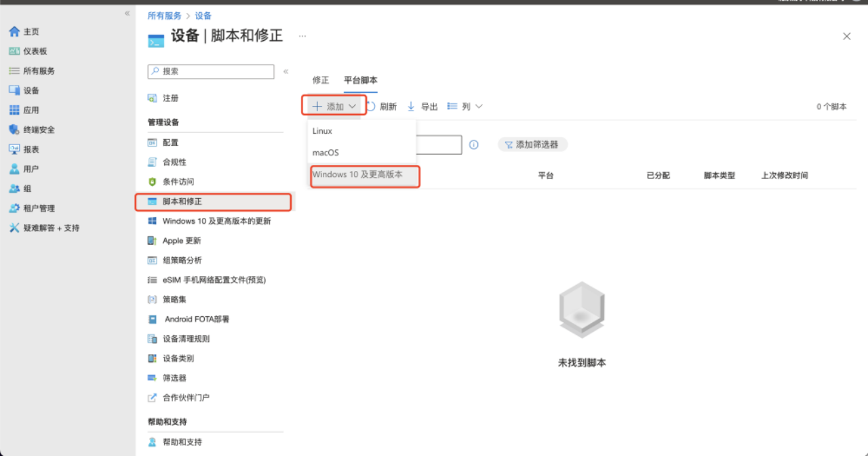Viewport: 868px width, 456px height.
Task: Click the 条件访问 shield icon
Action: click(x=153, y=182)
